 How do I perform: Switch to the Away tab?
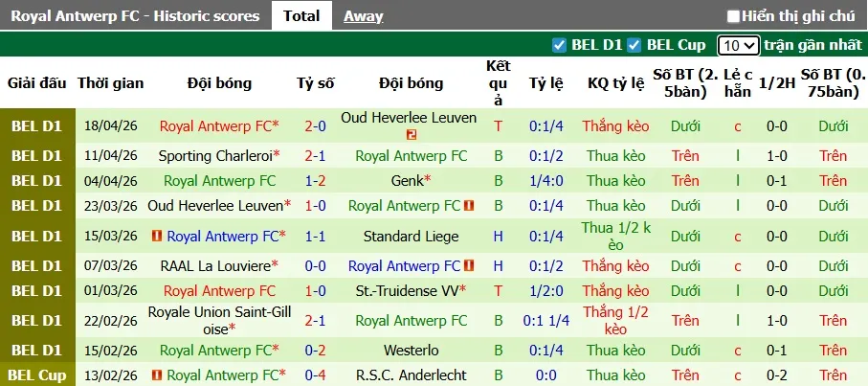point(363,15)
